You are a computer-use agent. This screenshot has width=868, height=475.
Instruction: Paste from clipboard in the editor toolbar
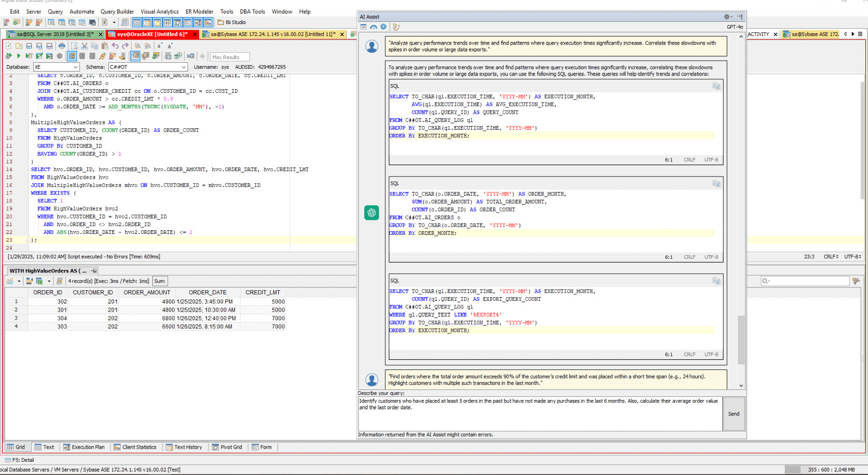coord(104,45)
